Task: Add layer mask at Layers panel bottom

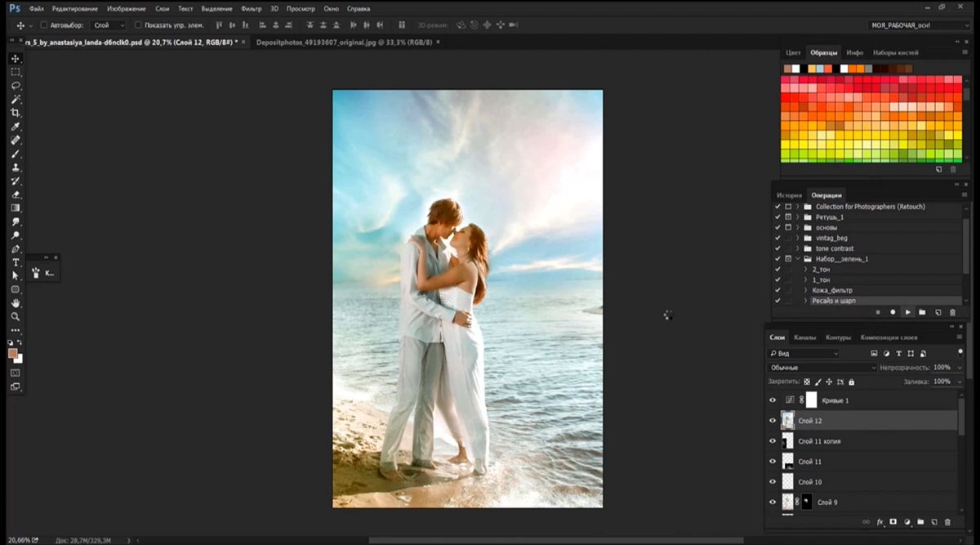Action: [x=893, y=521]
